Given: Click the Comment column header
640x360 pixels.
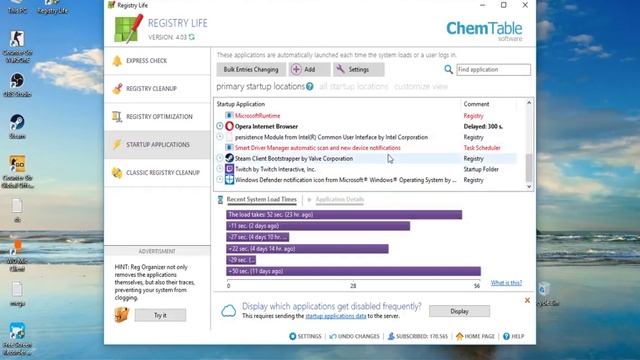Looking at the screenshot, I should click(x=489, y=104).
